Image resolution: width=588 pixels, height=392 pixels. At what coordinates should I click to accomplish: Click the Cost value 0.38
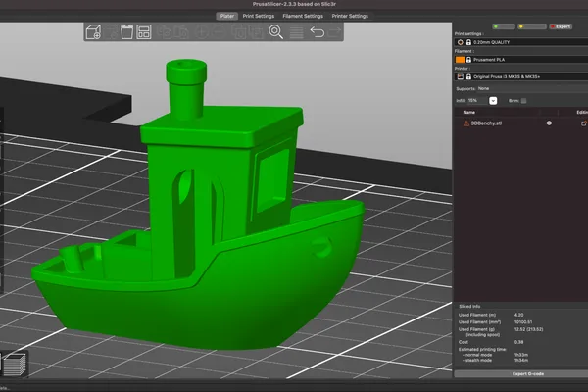pyautogui.click(x=519, y=342)
